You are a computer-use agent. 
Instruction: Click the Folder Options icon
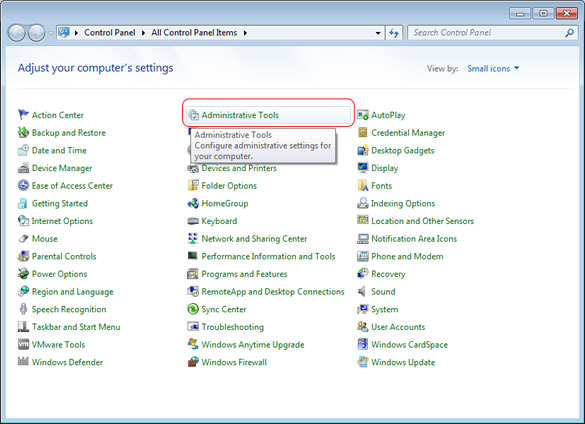193,185
